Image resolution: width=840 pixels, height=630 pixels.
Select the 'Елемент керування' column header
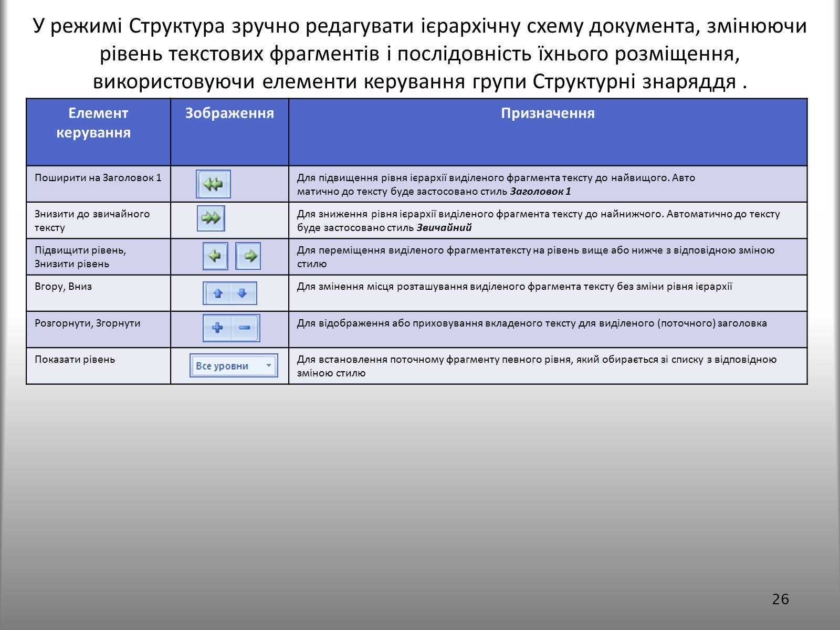[x=98, y=132]
